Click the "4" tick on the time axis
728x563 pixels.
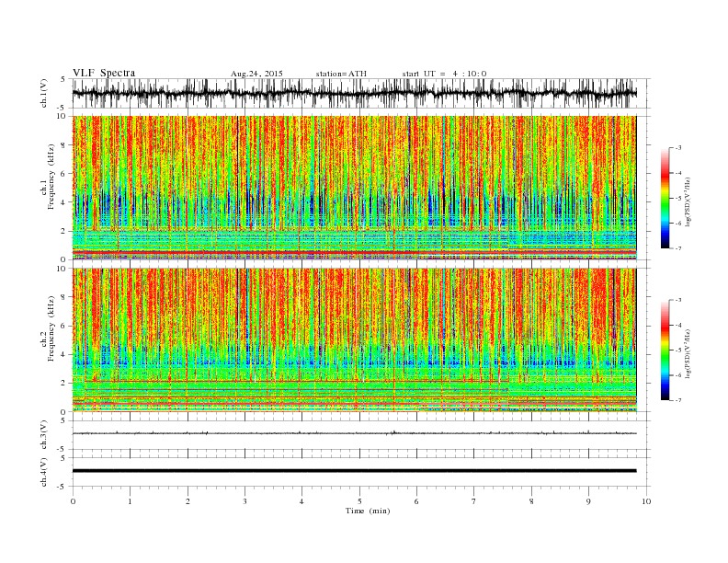[301, 501]
